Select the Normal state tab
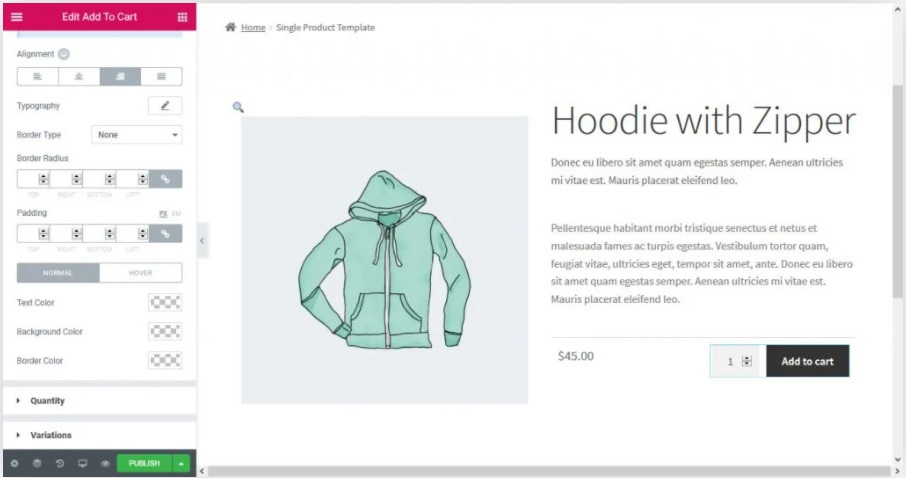 point(58,273)
